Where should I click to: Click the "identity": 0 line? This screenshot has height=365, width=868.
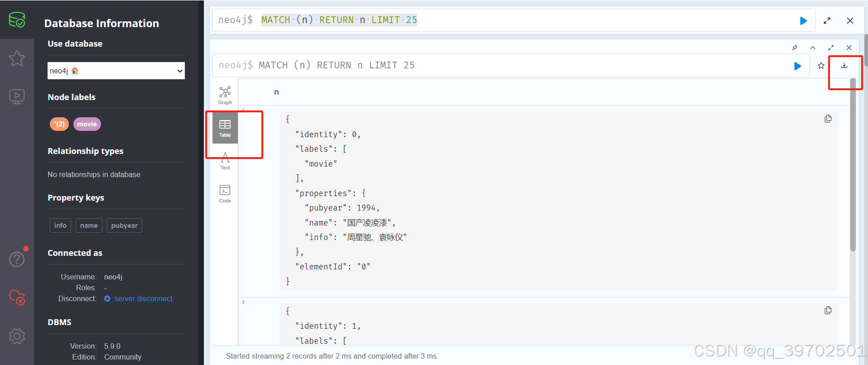pos(328,134)
